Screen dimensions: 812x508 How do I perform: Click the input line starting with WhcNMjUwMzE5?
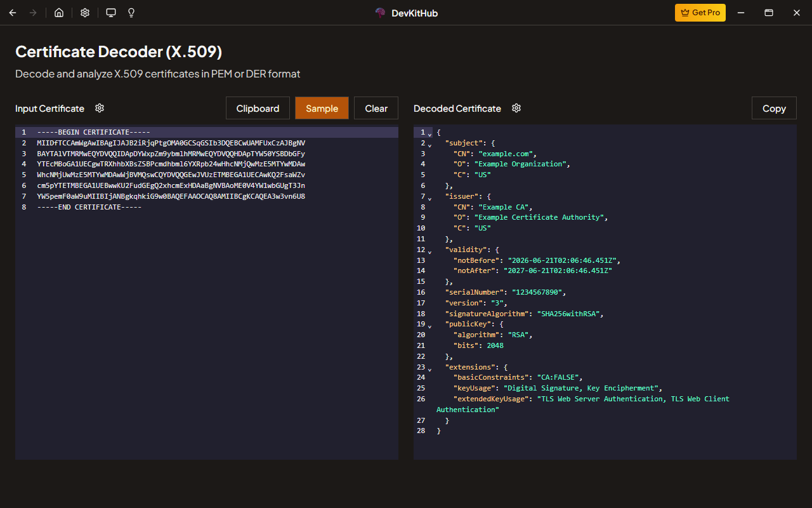pos(171,175)
